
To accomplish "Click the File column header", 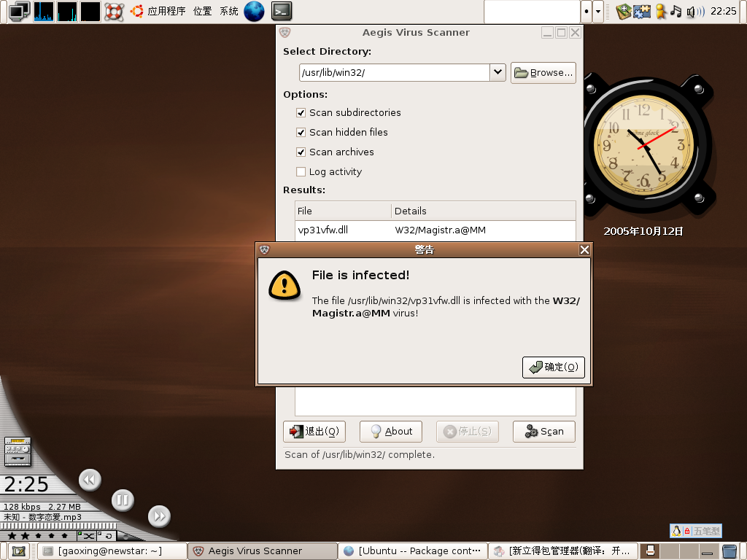I will pyautogui.click(x=343, y=211).
